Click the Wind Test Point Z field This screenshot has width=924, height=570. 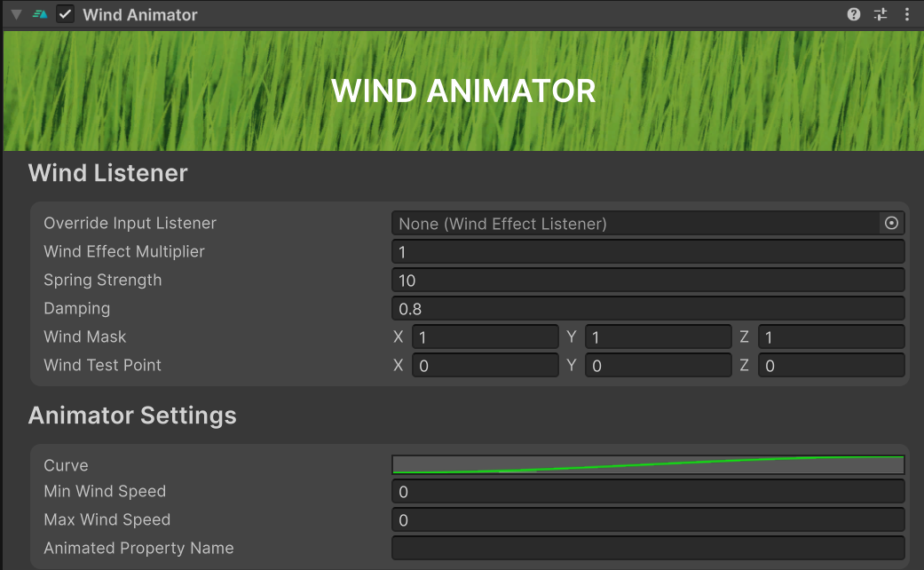pyautogui.click(x=831, y=366)
